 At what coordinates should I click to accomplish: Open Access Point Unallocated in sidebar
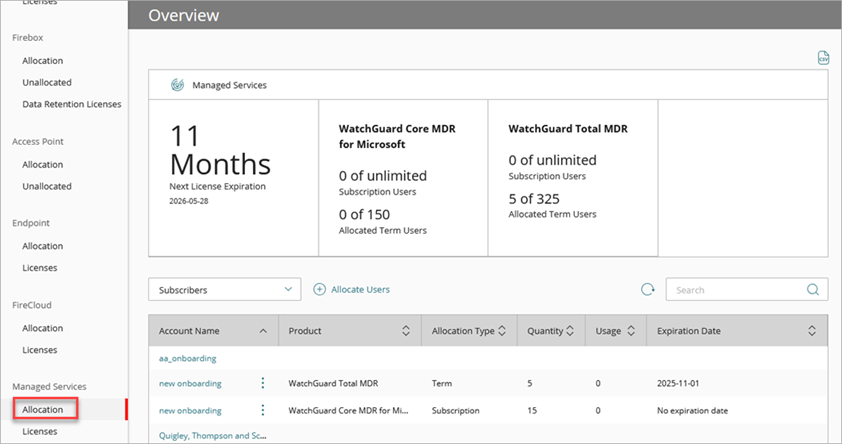pos(47,186)
